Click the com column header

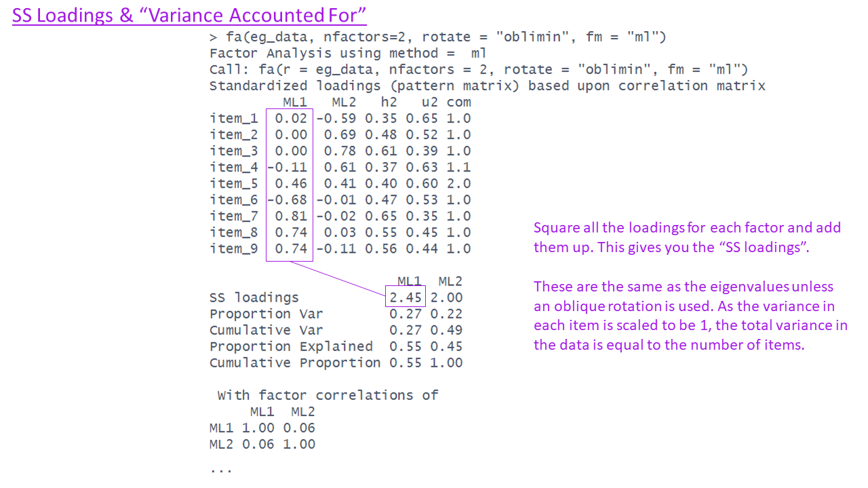click(458, 102)
